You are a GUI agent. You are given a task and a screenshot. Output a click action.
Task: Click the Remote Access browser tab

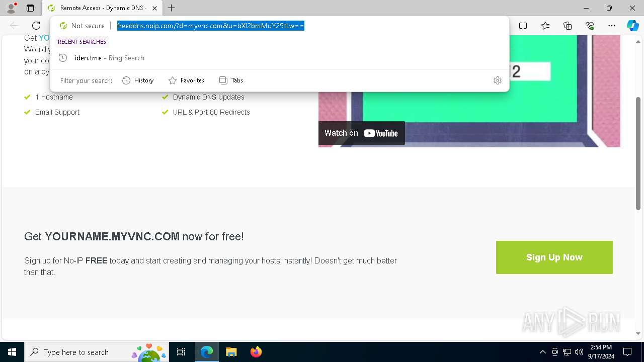pyautogui.click(x=103, y=8)
